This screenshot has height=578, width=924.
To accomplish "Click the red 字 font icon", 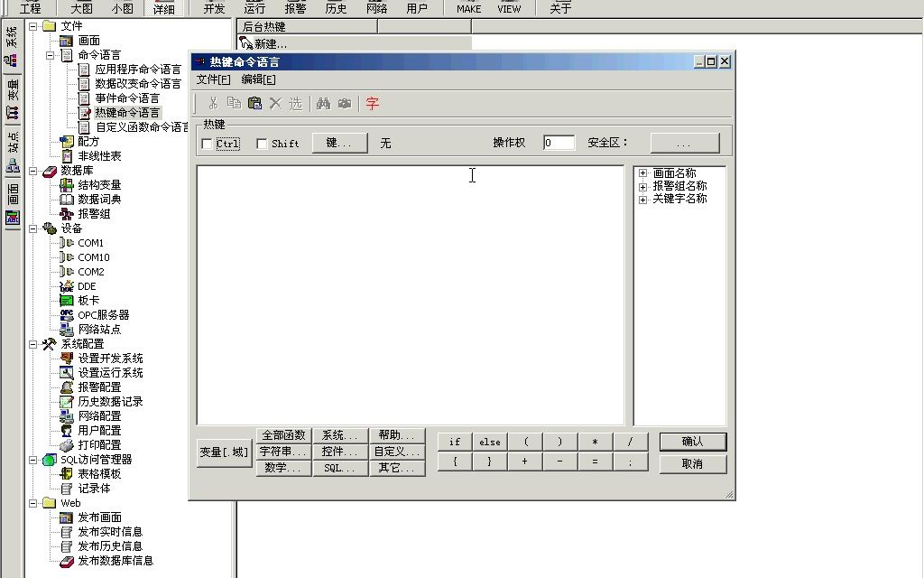I will click(x=371, y=102).
